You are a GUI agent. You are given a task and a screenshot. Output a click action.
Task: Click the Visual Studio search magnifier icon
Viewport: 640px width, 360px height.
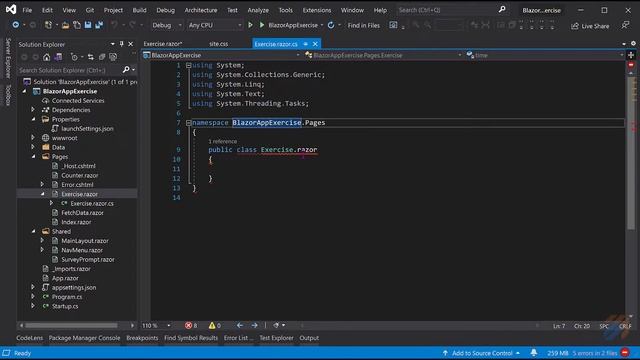(x=502, y=9)
